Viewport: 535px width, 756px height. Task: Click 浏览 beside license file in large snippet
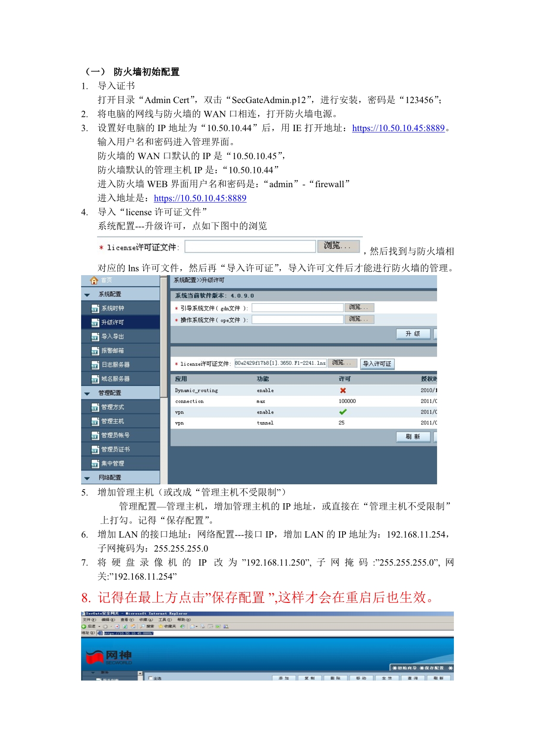pyautogui.click(x=339, y=246)
